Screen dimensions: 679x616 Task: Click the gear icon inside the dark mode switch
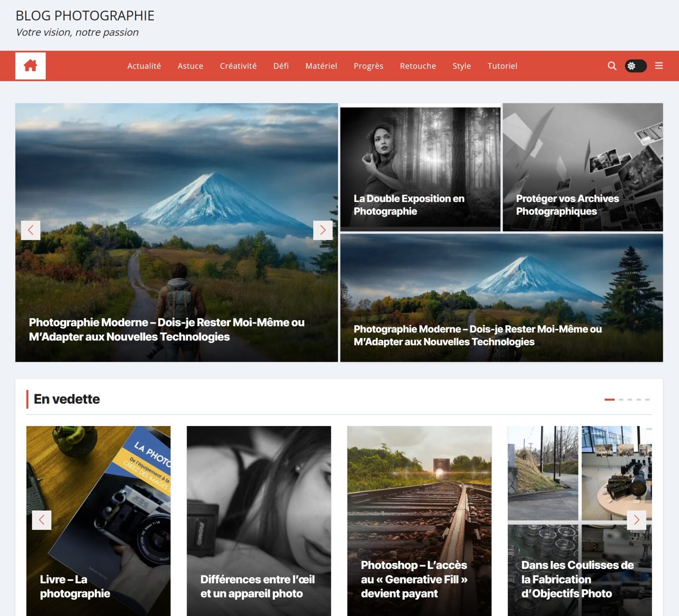tap(631, 66)
